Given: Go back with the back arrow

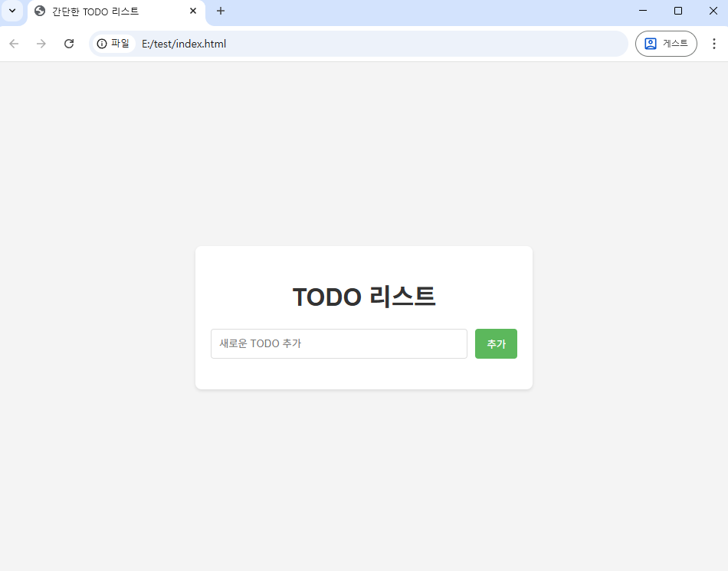Looking at the screenshot, I should [x=14, y=44].
